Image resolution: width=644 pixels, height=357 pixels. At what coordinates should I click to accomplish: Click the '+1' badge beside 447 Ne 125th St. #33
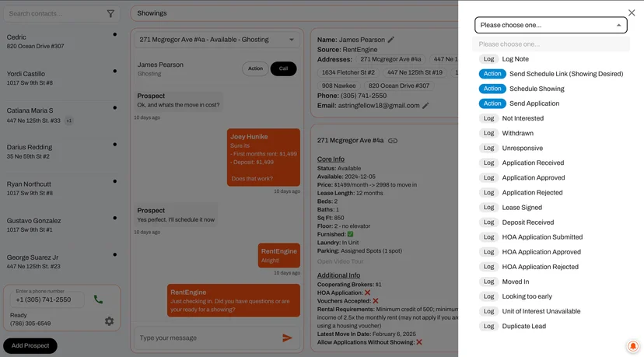pos(69,121)
